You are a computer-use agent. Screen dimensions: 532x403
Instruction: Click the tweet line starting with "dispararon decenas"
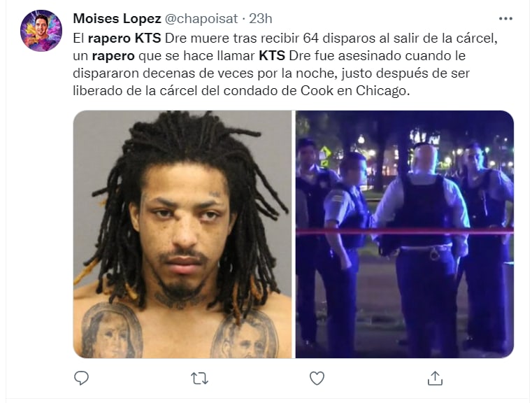271,73
